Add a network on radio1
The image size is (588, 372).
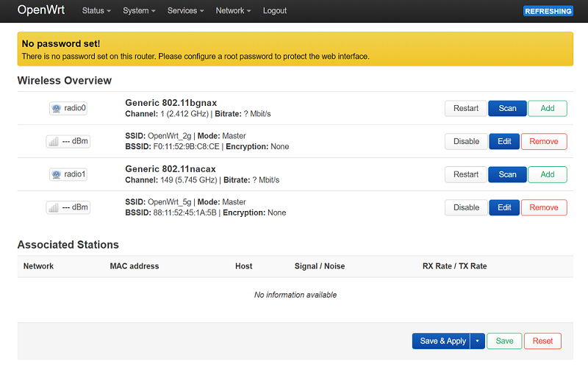(548, 174)
